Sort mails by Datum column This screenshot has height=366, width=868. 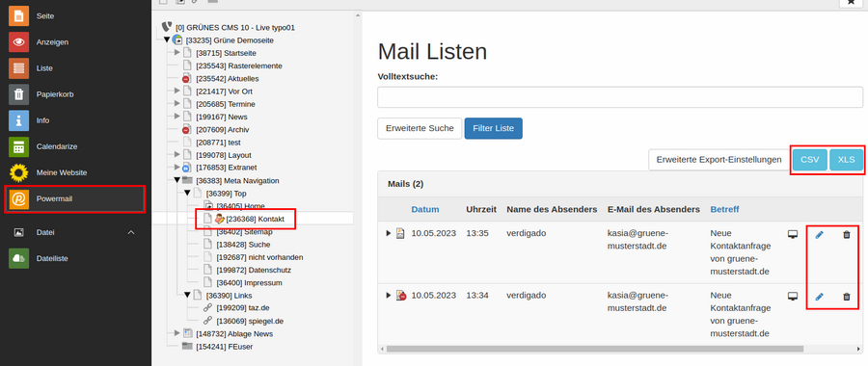425,210
